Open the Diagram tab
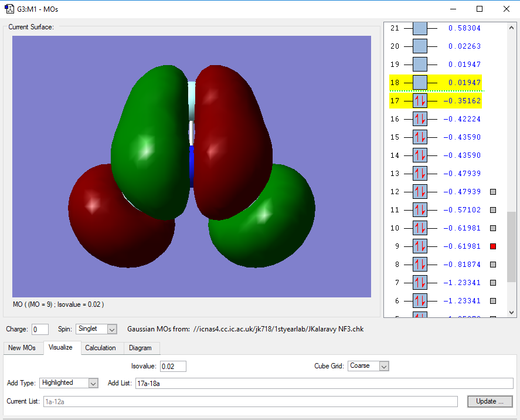520x420 pixels. coord(140,348)
